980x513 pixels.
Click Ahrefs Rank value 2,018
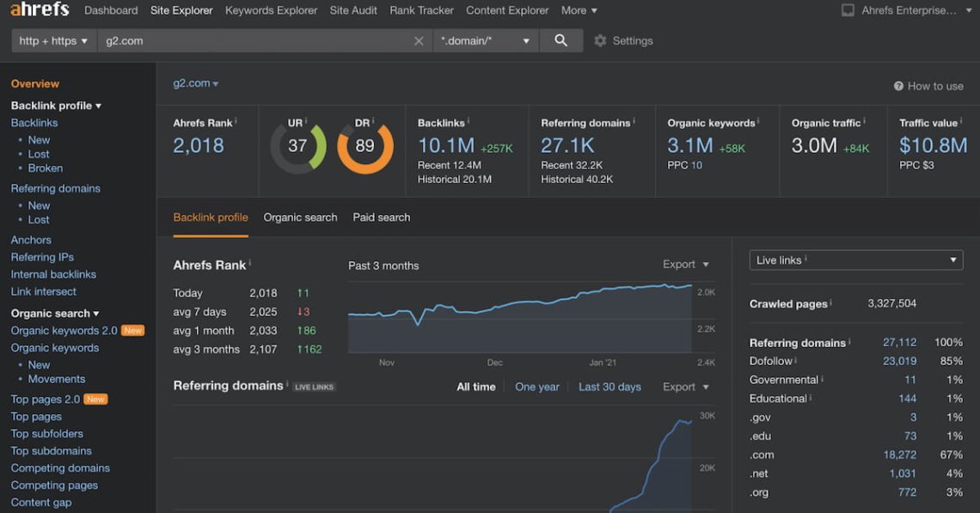pos(198,145)
